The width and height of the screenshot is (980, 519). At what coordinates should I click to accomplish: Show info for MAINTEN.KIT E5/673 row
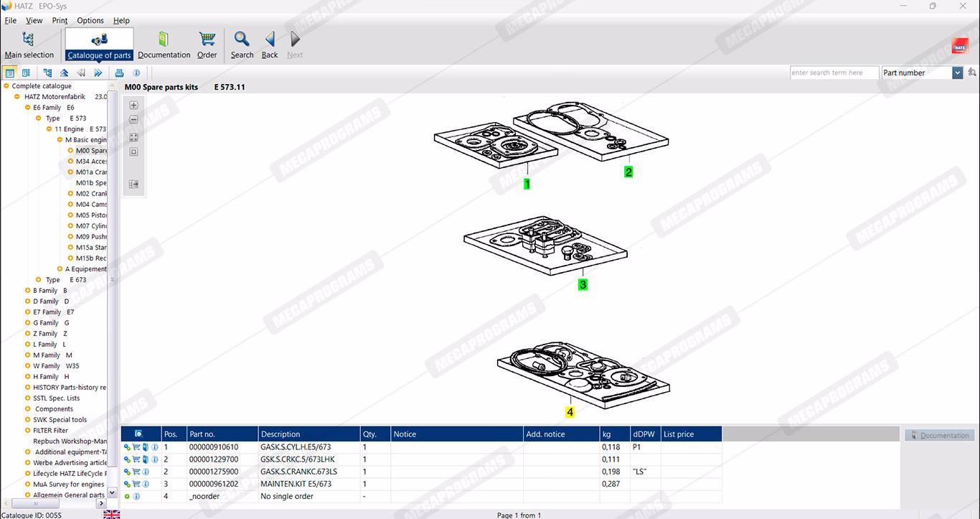tap(146, 484)
